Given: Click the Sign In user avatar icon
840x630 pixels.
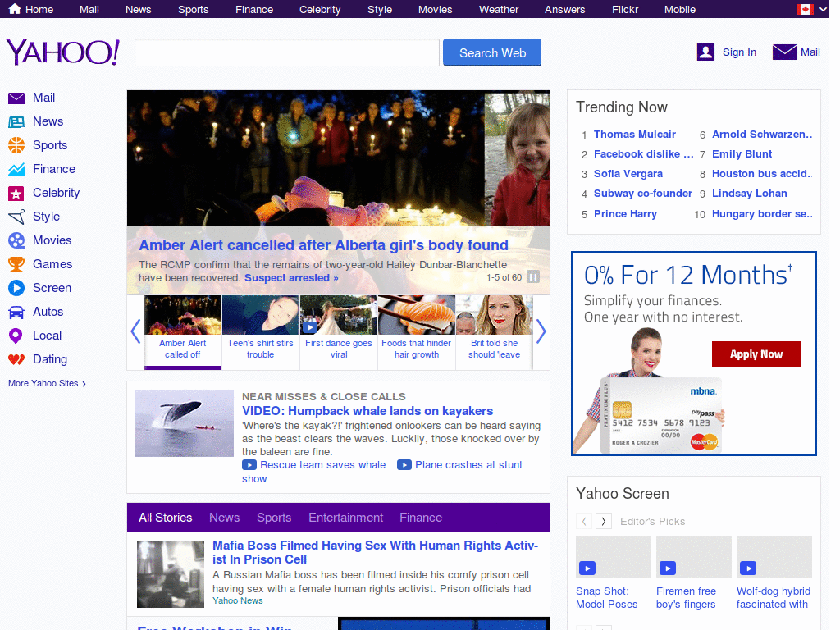Looking at the screenshot, I should [705, 52].
